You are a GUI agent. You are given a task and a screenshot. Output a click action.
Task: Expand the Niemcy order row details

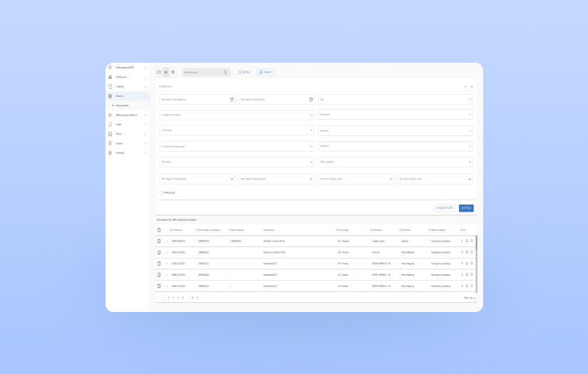[167, 252]
